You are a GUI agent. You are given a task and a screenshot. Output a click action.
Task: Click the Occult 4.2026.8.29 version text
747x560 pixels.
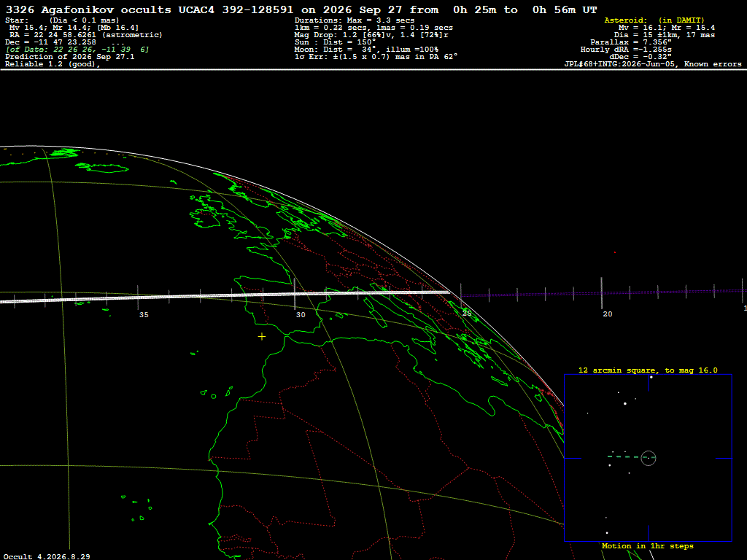coord(47,556)
